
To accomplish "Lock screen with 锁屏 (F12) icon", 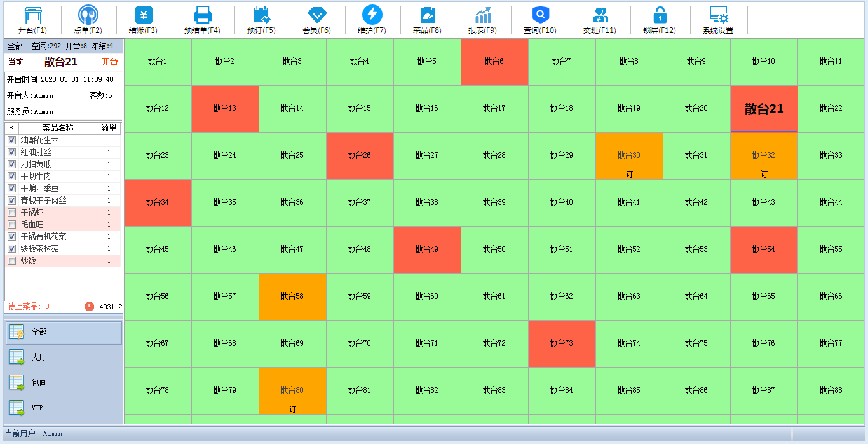I will pos(660,15).
